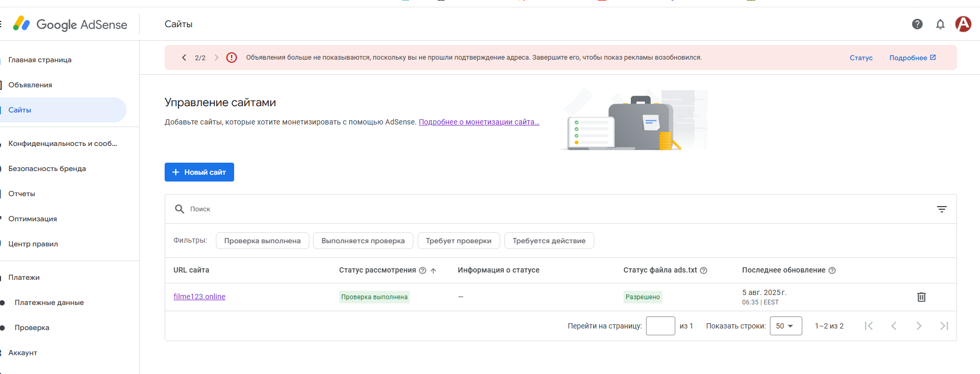Viewport: 980px width, 374px height.
Task: Click the help icon beside Статус файла ads.txt
Action: point(704,270)
